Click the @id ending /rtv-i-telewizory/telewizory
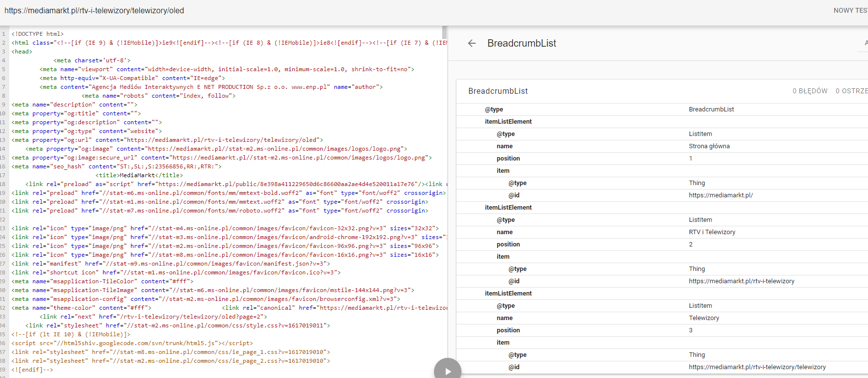 pyautogui.click(x=757, y=367)
